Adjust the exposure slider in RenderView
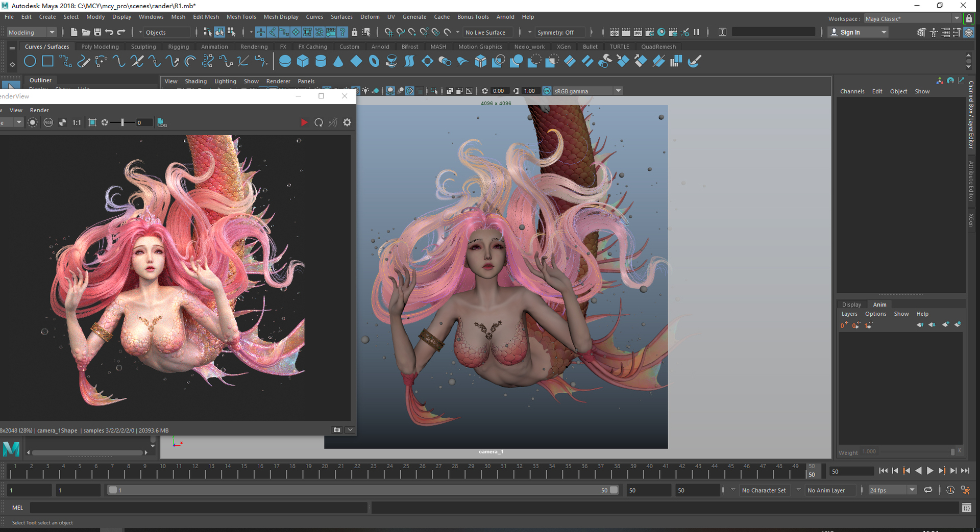The height and width of the screenshot is (532, 980). coord(122,122)
